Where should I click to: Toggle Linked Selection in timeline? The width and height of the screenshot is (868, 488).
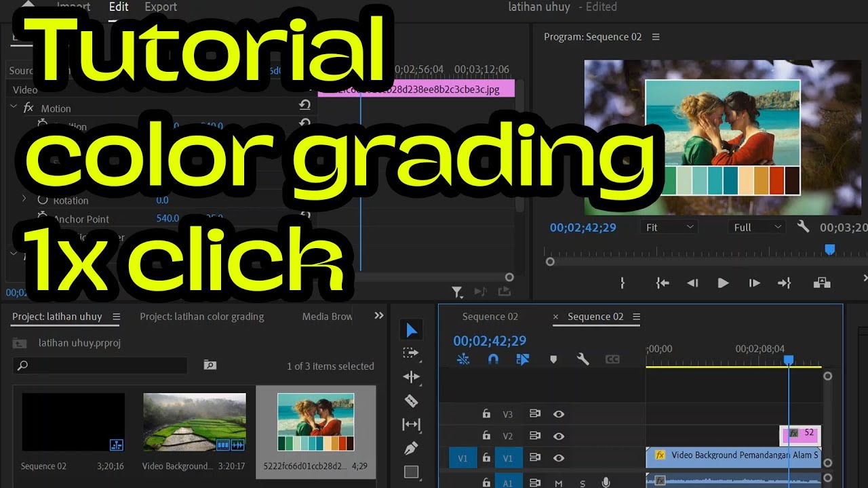(x=523, y=359)
